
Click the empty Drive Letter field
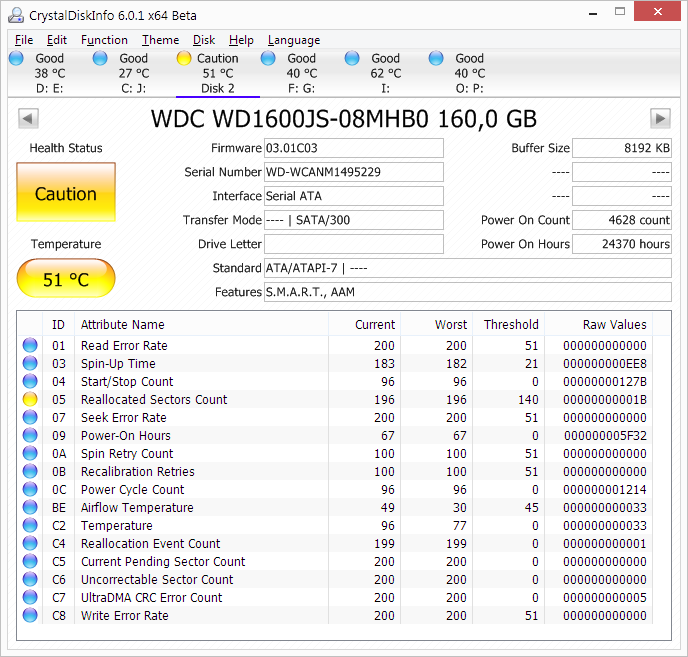click(354, 244)
